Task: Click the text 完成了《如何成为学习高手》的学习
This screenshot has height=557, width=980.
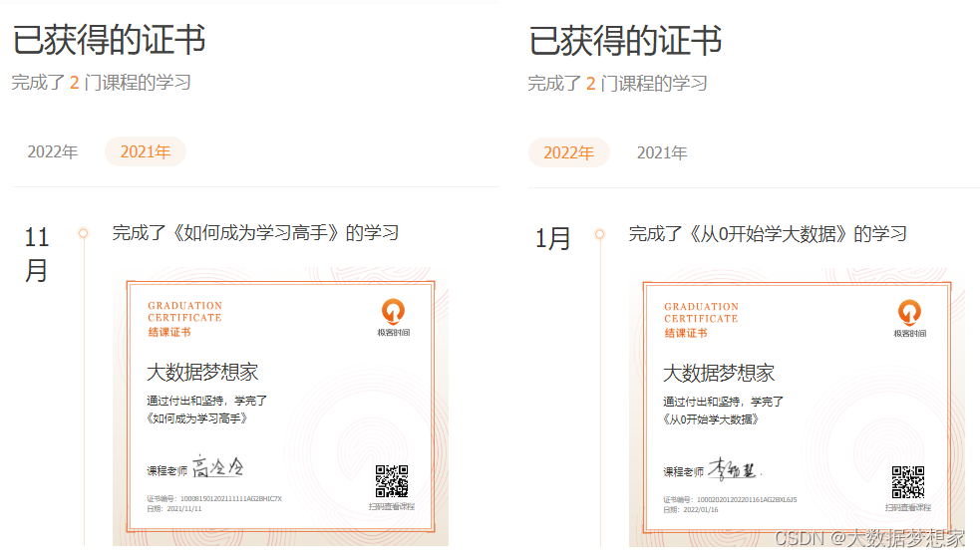Action: click(255, 233)
